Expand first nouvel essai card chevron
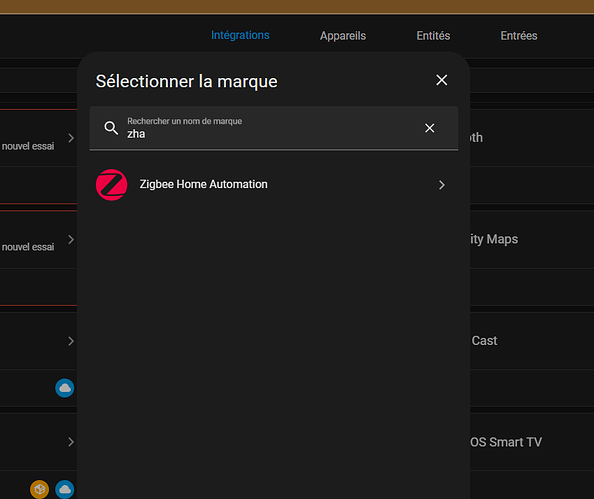The image size is (594, 499). pos(71,138)
